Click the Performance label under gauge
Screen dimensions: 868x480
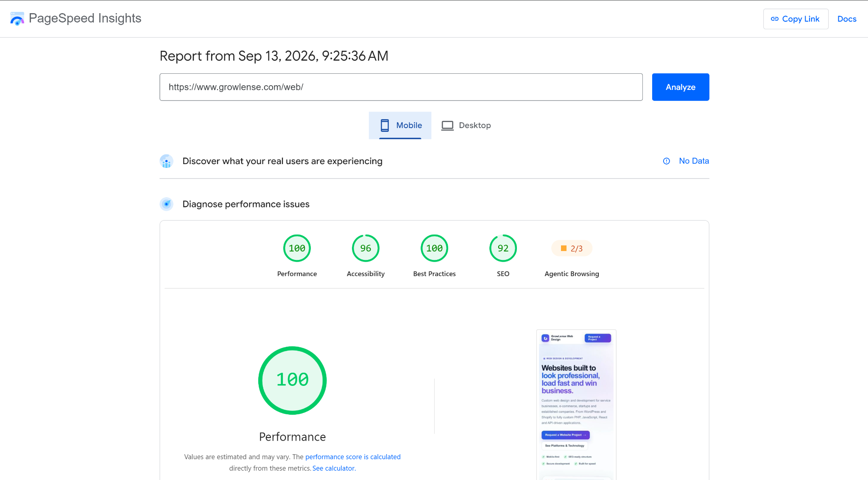click(x=297, y=274)
